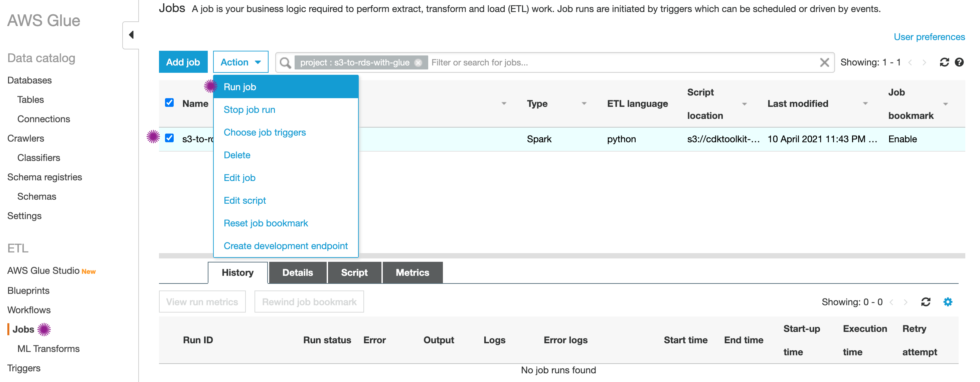980x382 pixels.
Task: Collapse the sidebar with the left arrow
Action: (x=131, y=35)
